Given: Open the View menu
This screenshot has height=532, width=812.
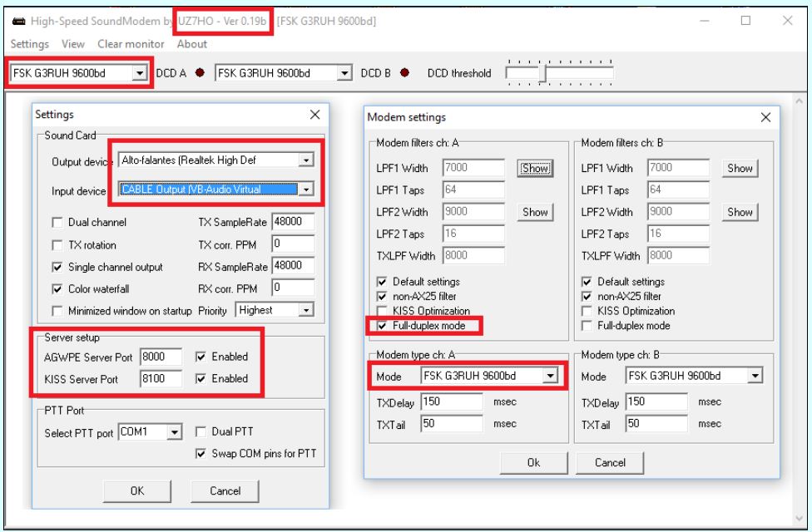Looking at the screenshot, I should 73,44.
